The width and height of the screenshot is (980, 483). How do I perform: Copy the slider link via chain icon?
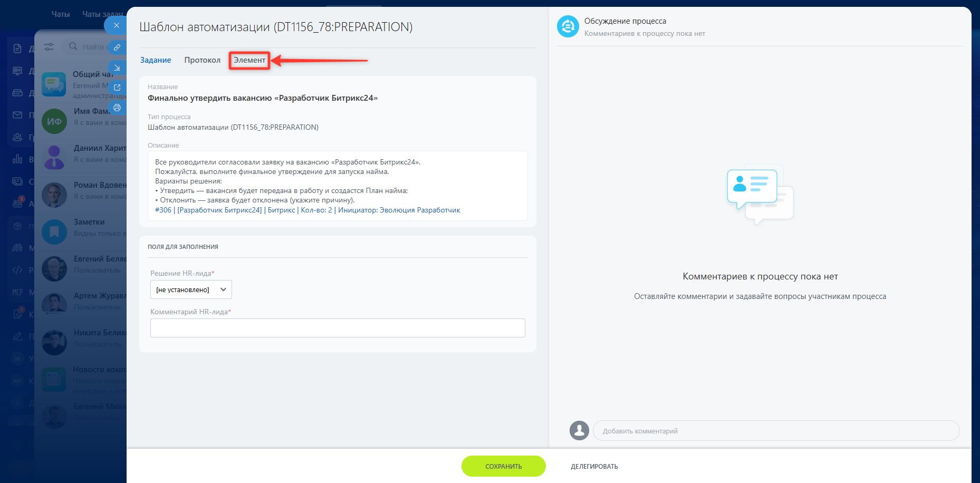[117, 47]
